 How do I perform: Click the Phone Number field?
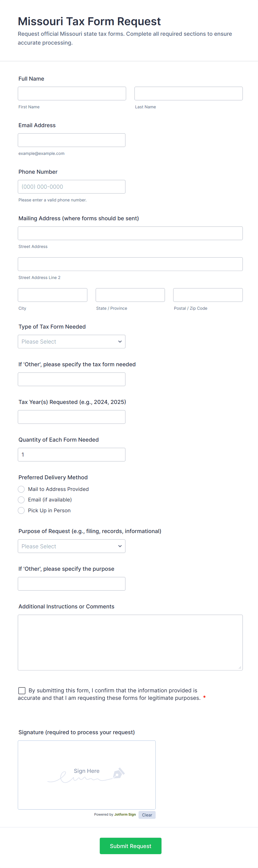point(72,187)
